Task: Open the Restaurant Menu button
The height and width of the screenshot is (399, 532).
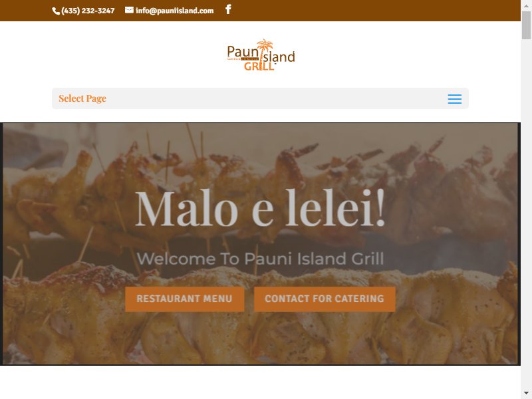Action: point(185,299)
